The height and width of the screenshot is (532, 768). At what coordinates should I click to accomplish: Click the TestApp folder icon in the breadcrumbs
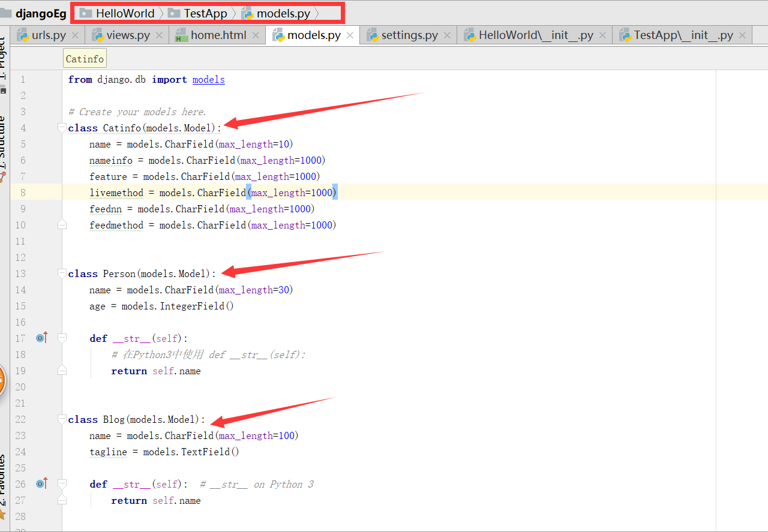coord(173,13)
